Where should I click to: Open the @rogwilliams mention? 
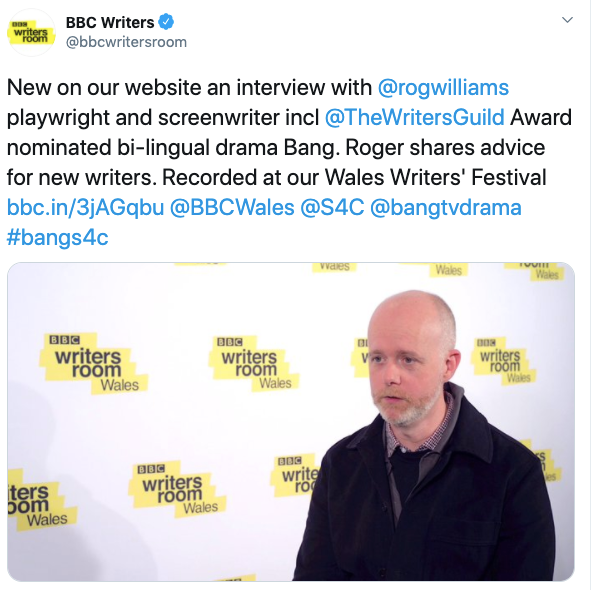(443, 88)
